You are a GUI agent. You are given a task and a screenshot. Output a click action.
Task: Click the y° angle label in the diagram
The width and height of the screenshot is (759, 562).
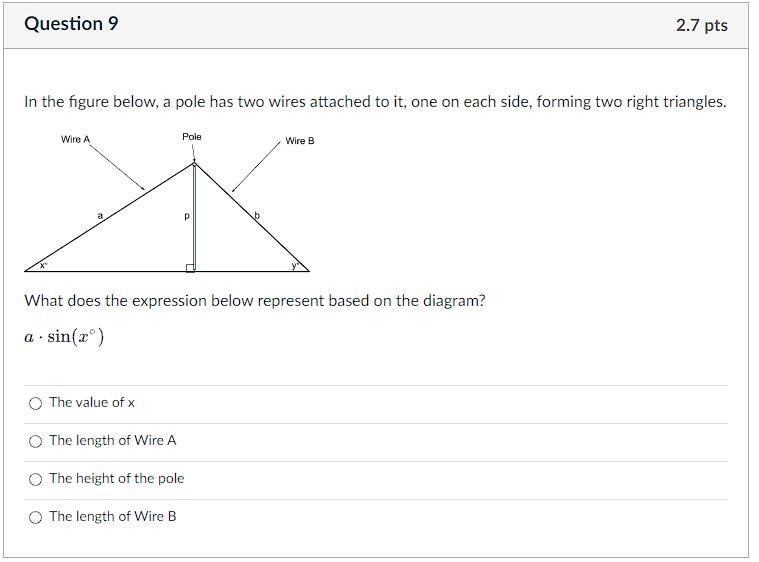pos(295,265)
